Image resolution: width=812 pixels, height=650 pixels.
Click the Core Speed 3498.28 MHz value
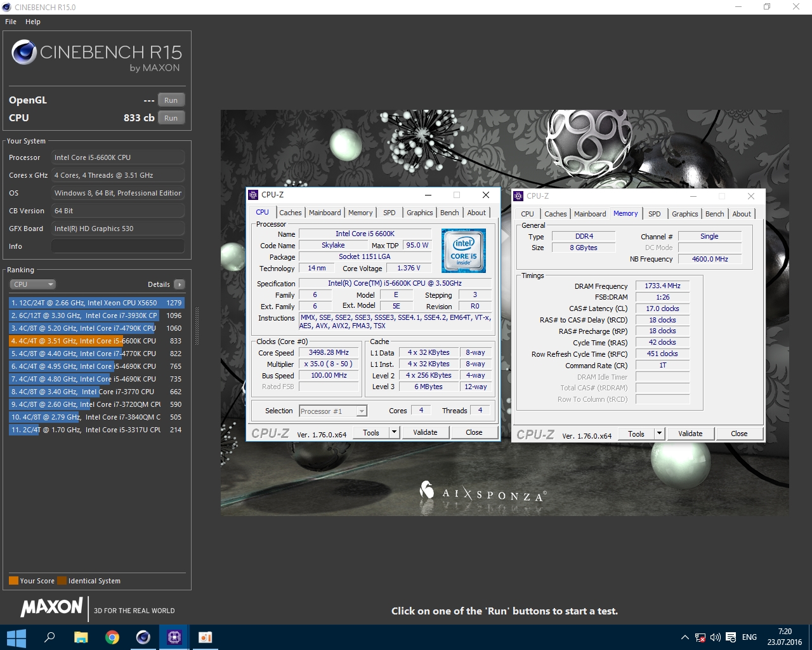(x=329, y=352)
